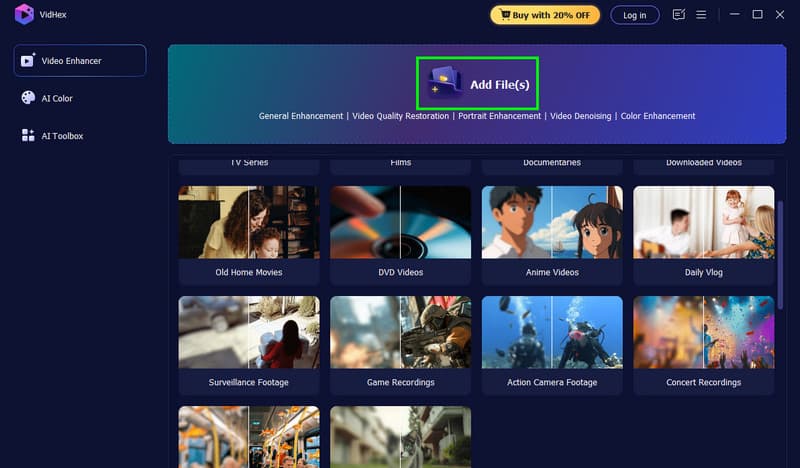800x468 pixels.
Task: Open the Anime Videos thumbnail
Action: [552, 222]
